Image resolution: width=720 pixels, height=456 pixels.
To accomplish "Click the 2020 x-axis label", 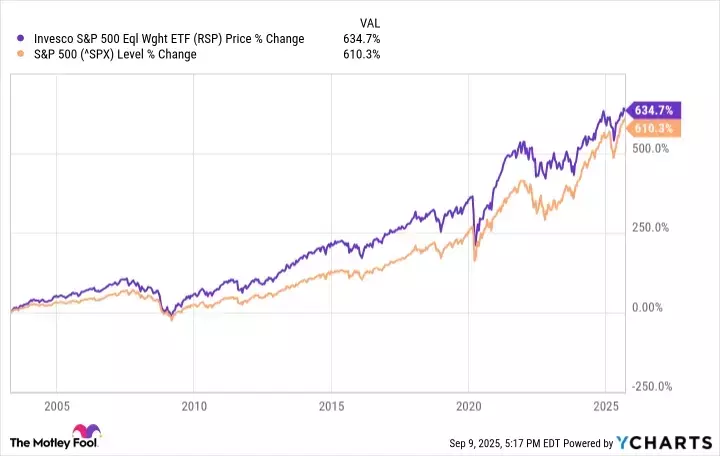I will [469, 407].
